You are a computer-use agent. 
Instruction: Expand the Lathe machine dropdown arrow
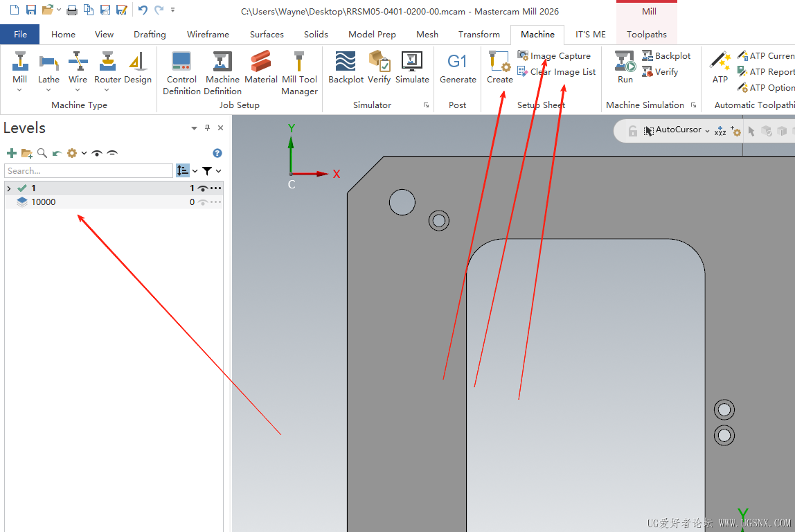[48, 90]
